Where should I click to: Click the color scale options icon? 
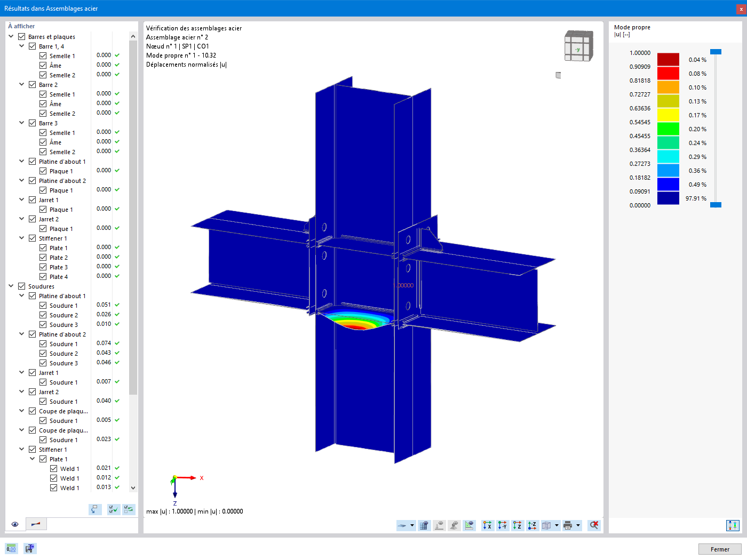(x=733, y=525)
